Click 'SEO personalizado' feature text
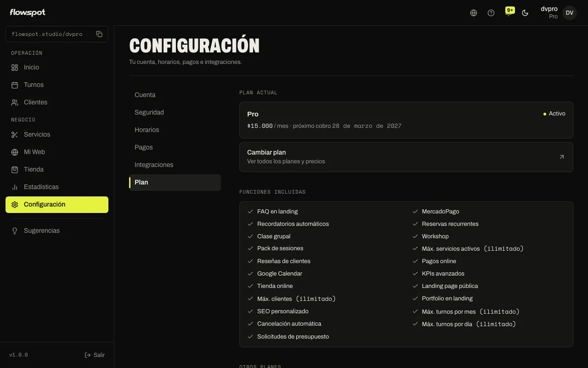This screenshot has width=588, height=368. (283, 311)
